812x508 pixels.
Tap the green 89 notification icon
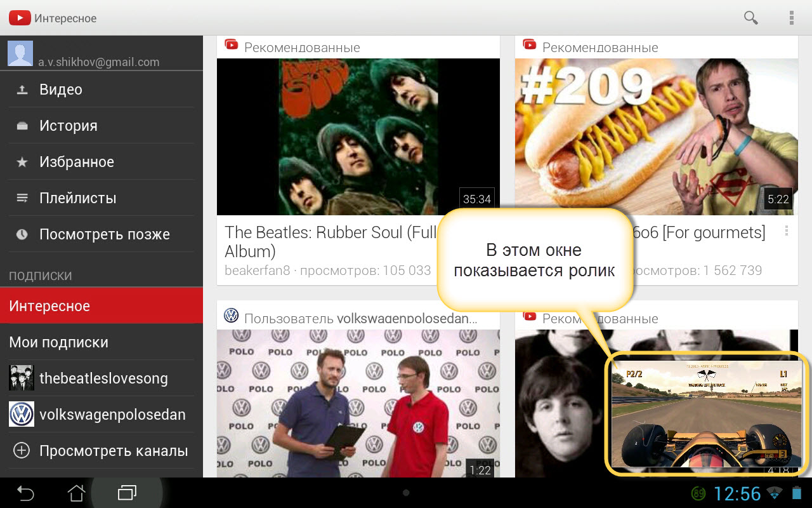pyautogui.click(x=698, y=493)
